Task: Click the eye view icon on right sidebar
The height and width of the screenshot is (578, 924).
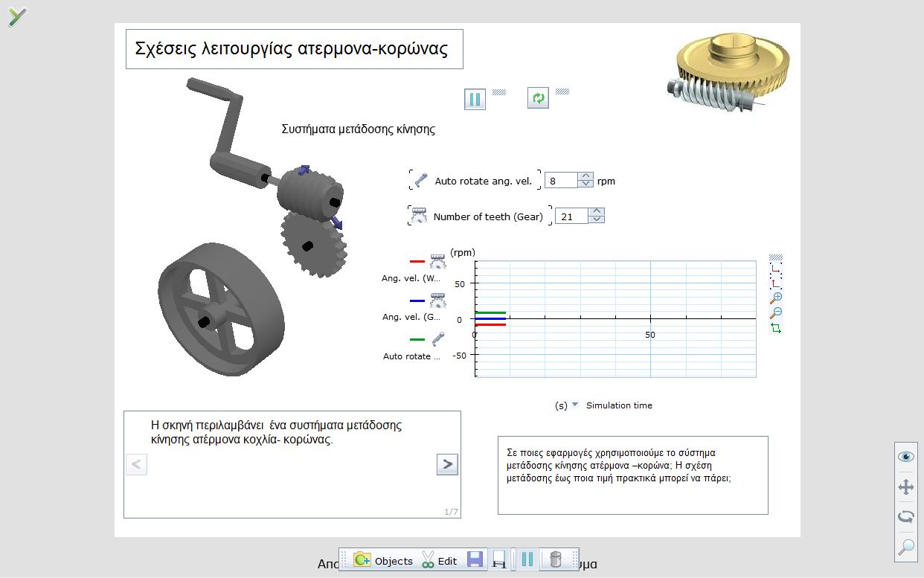Action: click(906, 457)
